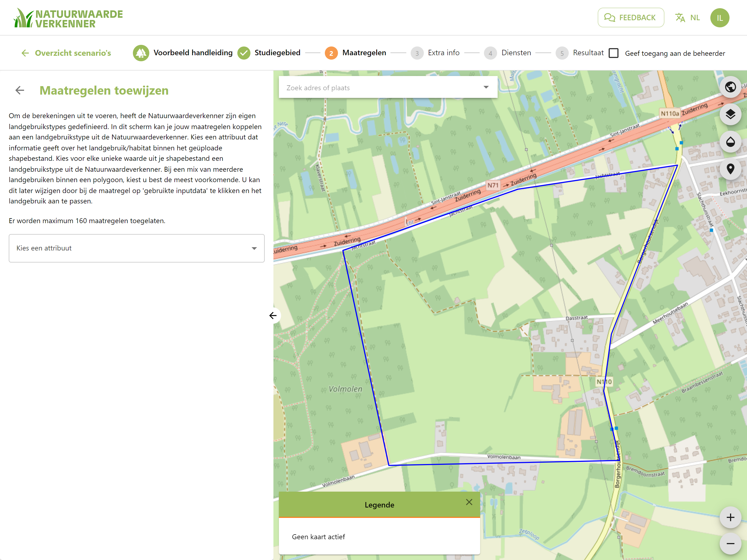Change language via NL selector

click(695, 17)
